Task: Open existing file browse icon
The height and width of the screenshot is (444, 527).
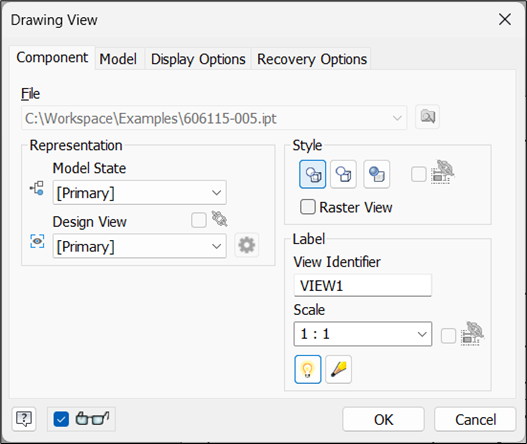Action: click(427, 117)
